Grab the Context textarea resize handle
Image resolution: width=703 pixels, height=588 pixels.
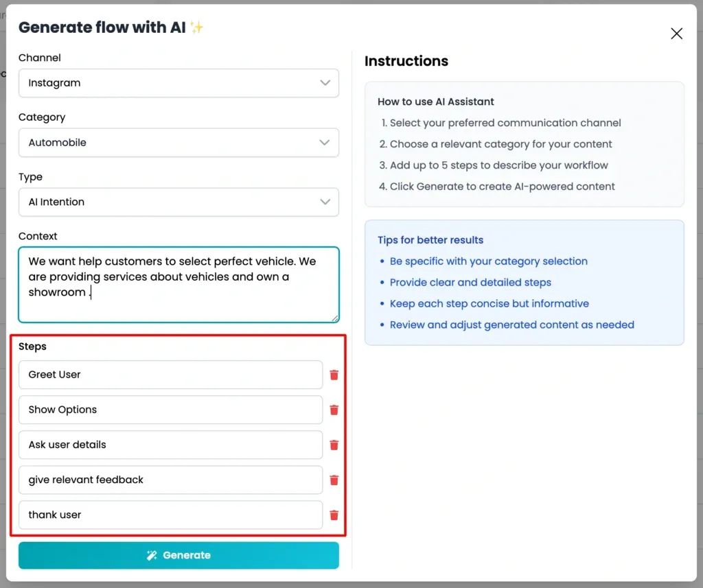(335, 318)
